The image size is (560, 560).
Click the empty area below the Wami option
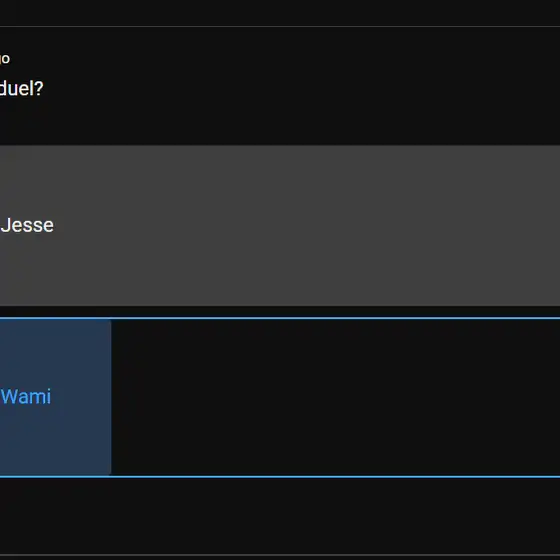pyautogui.click(x=280, y=516)
